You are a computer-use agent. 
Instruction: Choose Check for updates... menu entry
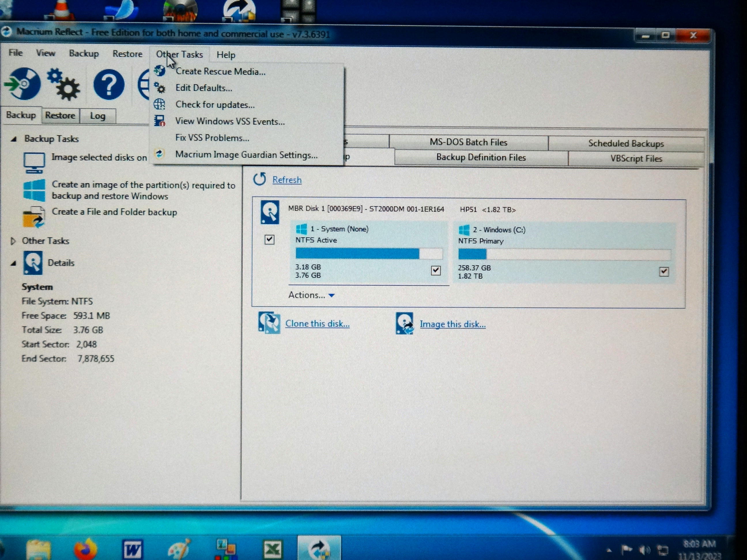point(247,104)
